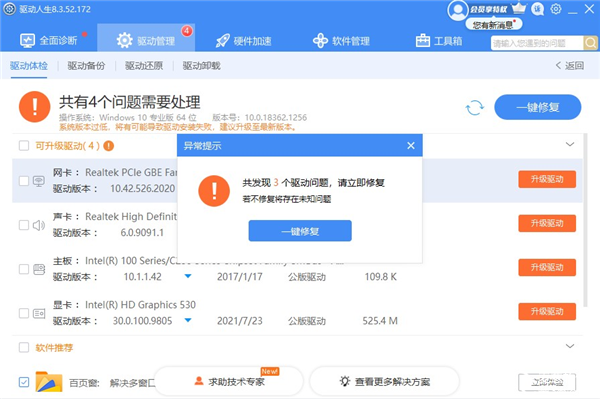Open the version dropdown for 30.0.100.9805
This screenshot has height=399, width=600.
[x=188, y=320]
